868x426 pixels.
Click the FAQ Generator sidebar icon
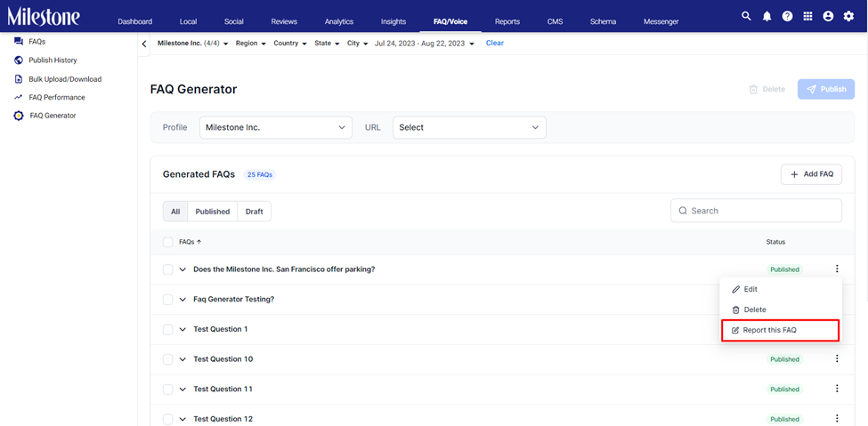(x=19, y=117)
